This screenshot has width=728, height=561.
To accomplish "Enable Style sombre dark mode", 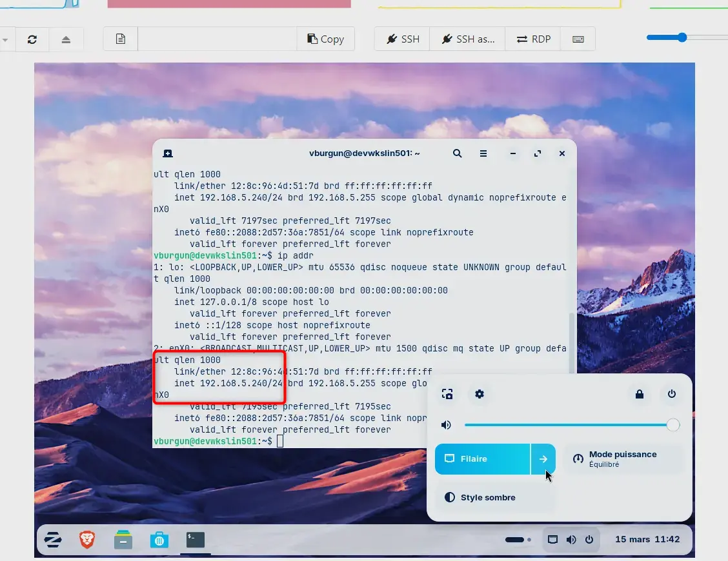I will tap(494, 498).
